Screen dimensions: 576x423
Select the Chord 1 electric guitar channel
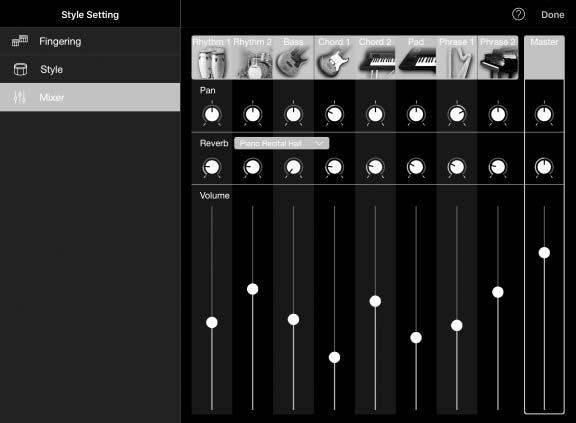pos(334,57)
